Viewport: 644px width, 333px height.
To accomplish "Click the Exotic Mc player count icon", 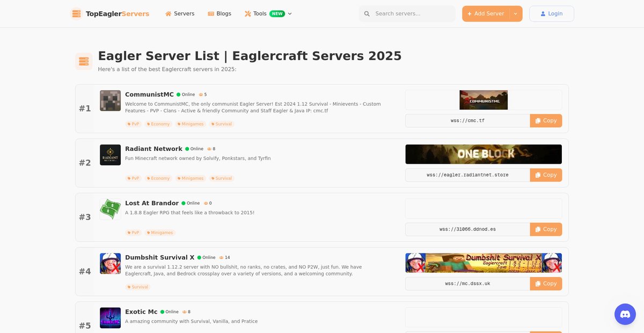I will tap(185, 312).
